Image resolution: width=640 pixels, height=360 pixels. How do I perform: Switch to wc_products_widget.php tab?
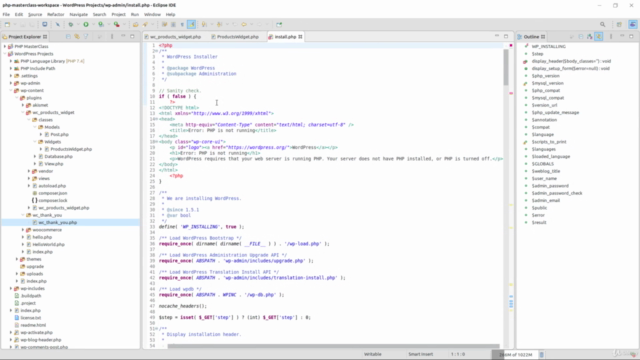coord(175,37)
